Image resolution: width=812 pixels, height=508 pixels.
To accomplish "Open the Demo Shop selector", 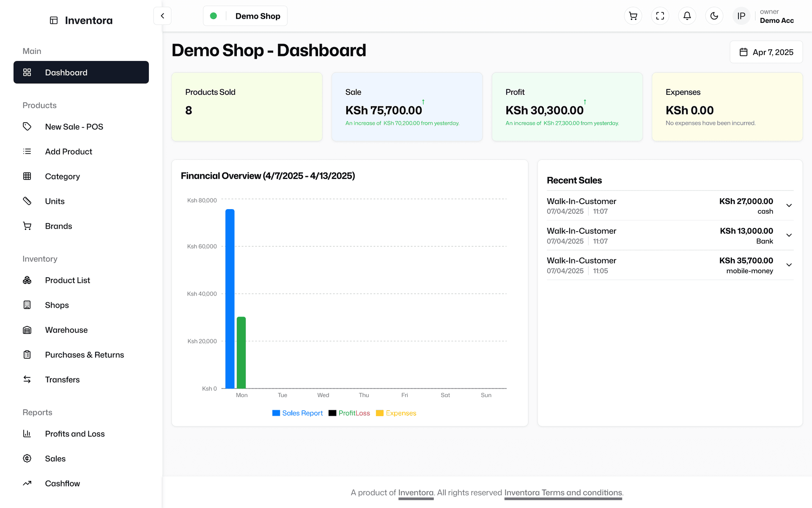I will (245, 16).
